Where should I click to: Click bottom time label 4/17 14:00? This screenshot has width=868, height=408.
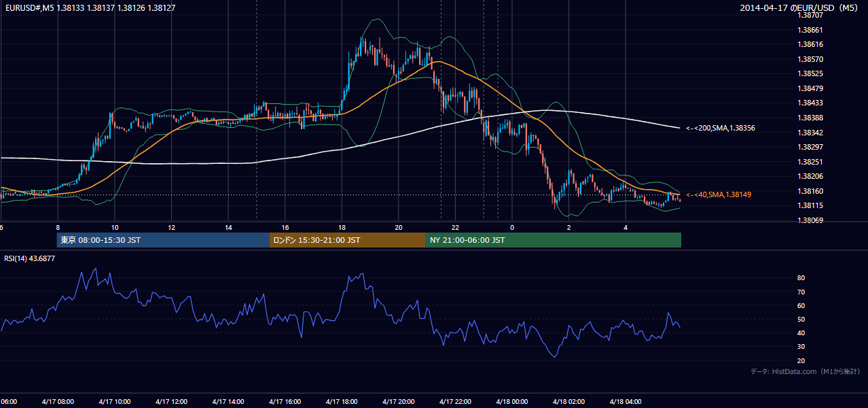pyautogui.click(x=228, y=401)
